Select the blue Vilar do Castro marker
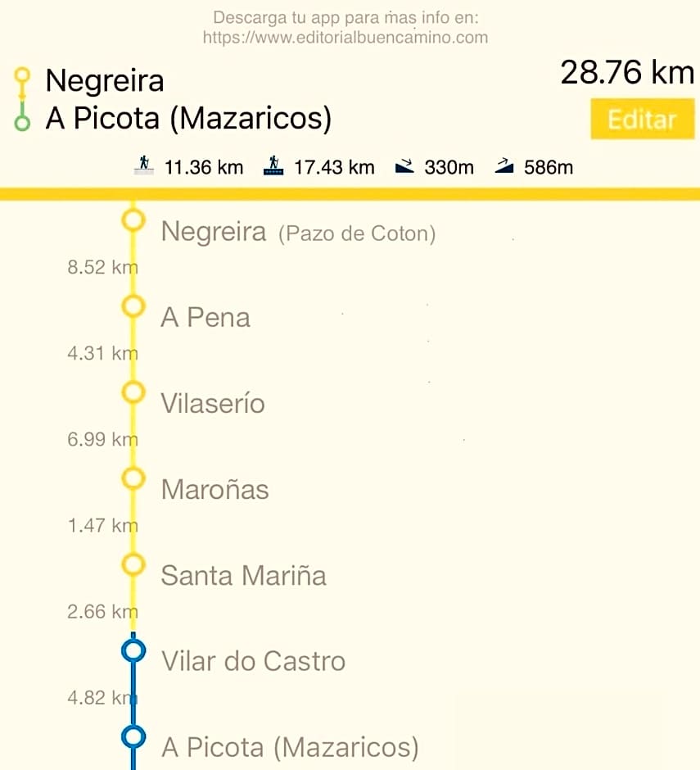This screenshot has width=700, height=770. tap(133, 650)
